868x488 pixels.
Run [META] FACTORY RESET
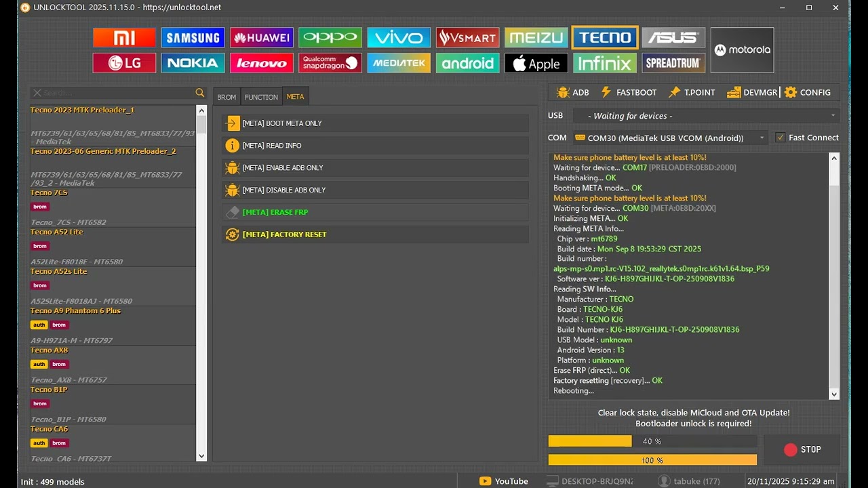(x=375, y=235)
